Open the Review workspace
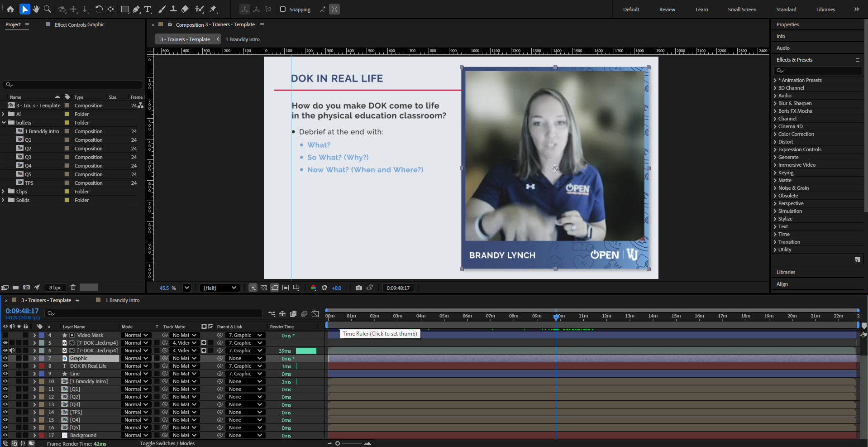Image resolution: width=868 pixels, height=447 pixels. (x=667, y=10)
